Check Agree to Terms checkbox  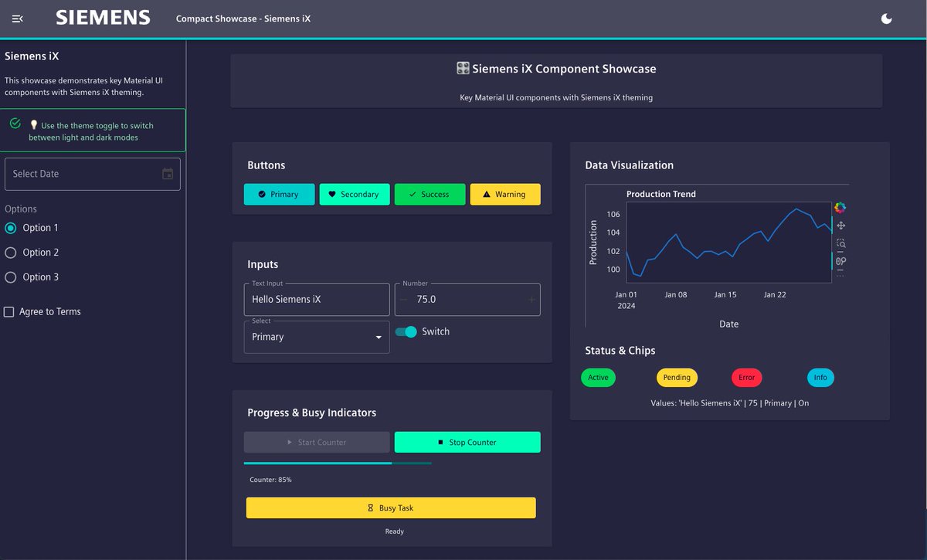[x=9, y=312]
